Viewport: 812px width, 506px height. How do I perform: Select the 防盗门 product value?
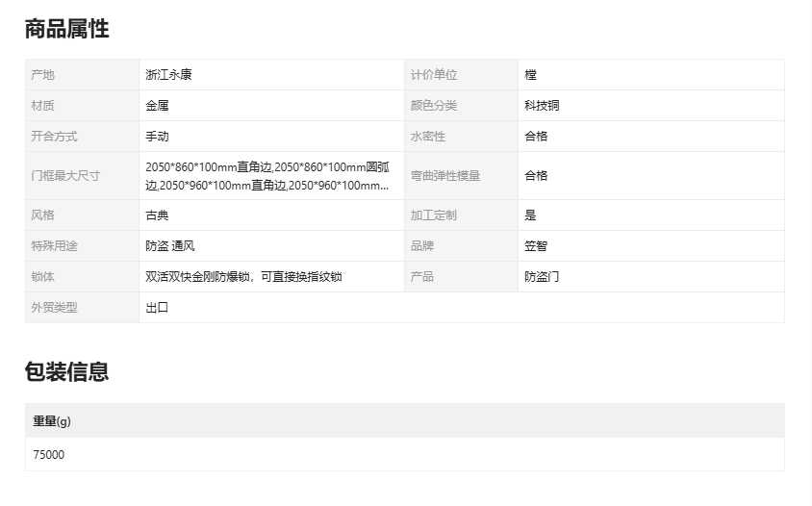tap(542, 277)
